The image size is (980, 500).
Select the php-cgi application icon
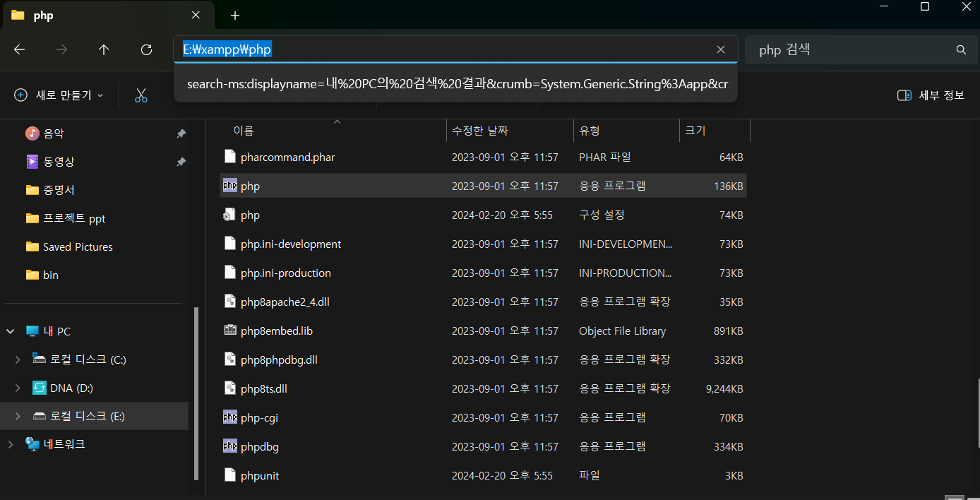[229, 417]
